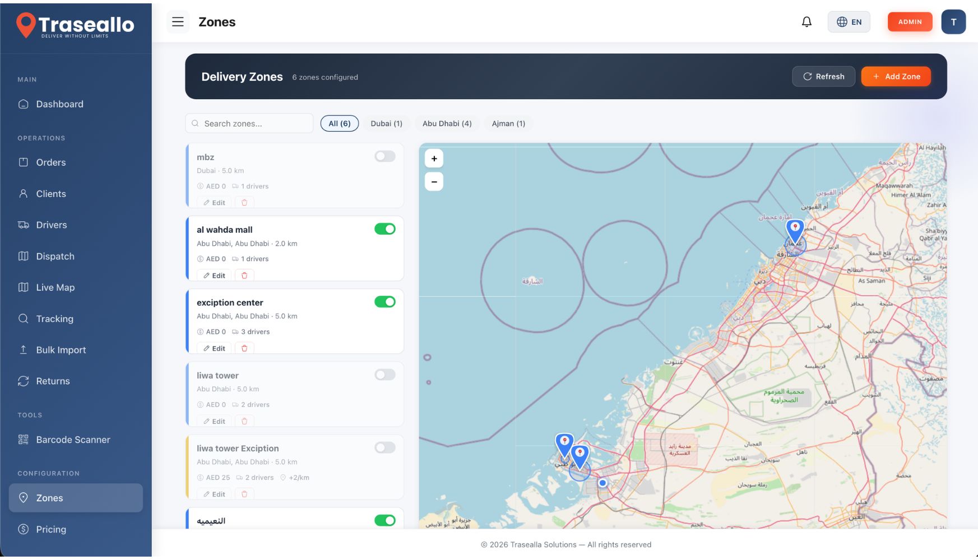Turn on the liwa tower Exception toggle
The width and height of the screenshot is (978, 560).
click(385, 447)
